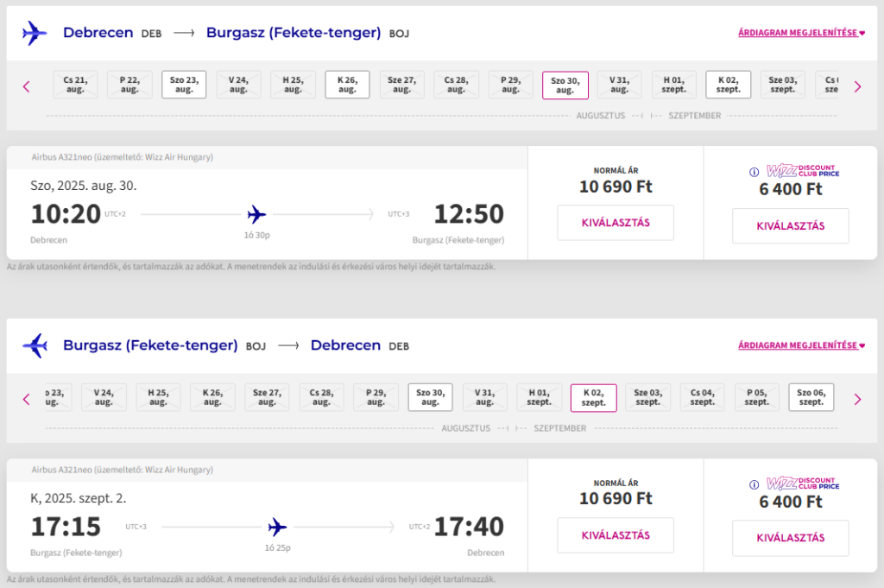The width and height of the screenshot is (884, 588).
Task: Choose normal price 10 690 Ft outbound Kiválasztás
Action: pyautogui.click(x=616, y=223)
